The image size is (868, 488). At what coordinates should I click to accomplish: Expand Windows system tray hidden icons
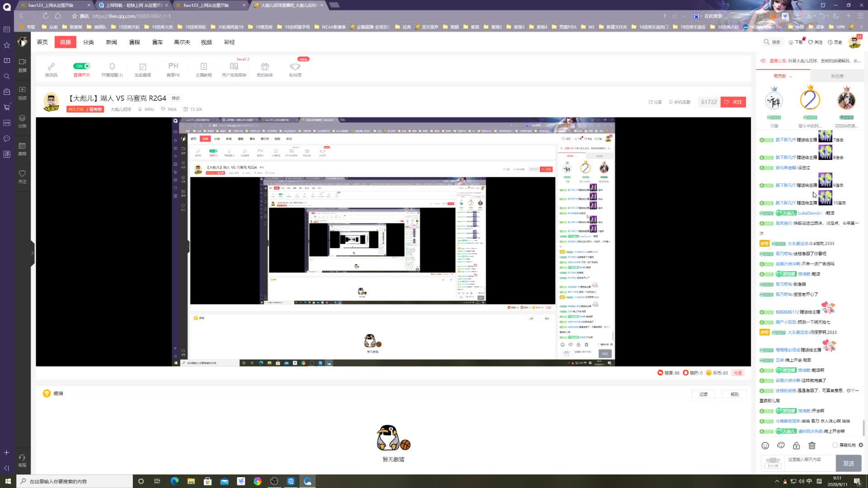point(777,481)
